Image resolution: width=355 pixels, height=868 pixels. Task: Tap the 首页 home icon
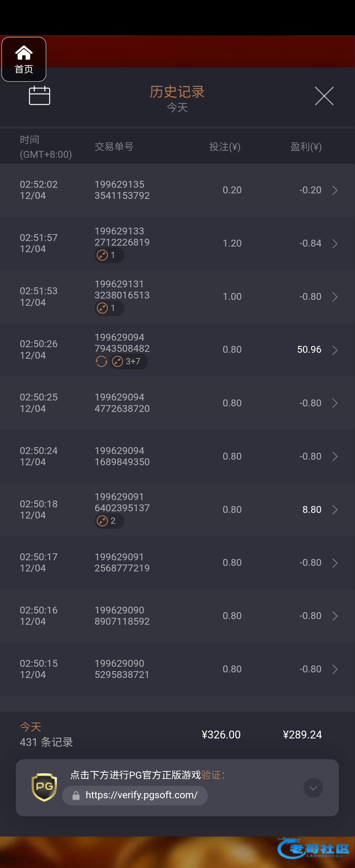[24, 59]
